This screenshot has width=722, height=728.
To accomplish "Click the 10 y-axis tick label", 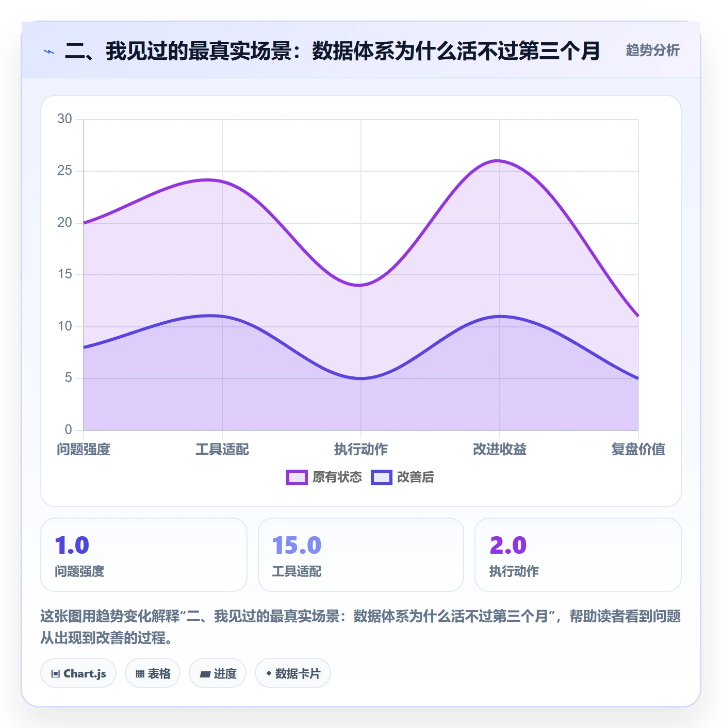I will [64, 326].
